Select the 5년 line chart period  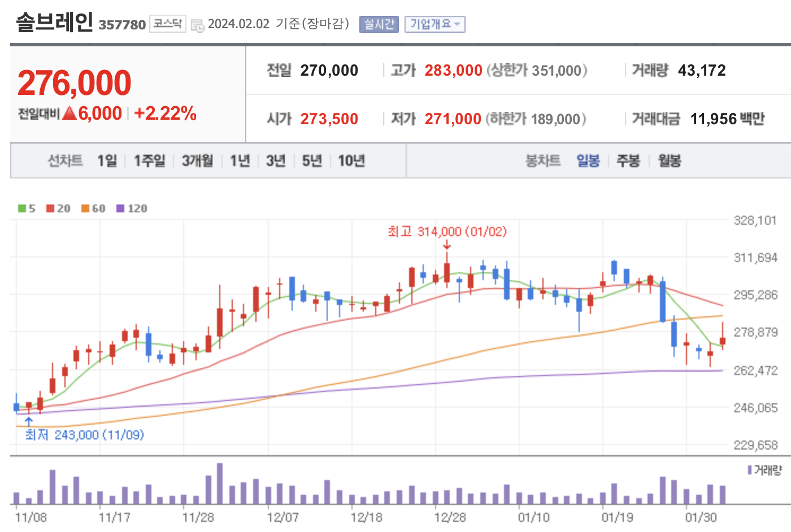(312, 161)
